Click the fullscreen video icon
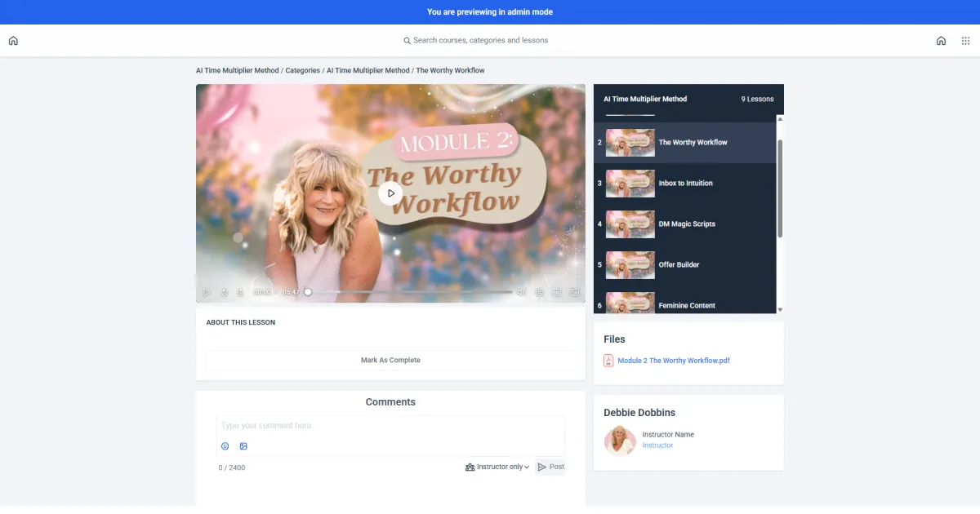The height and width of the screenshot is (514, 980). pos(574,292)
